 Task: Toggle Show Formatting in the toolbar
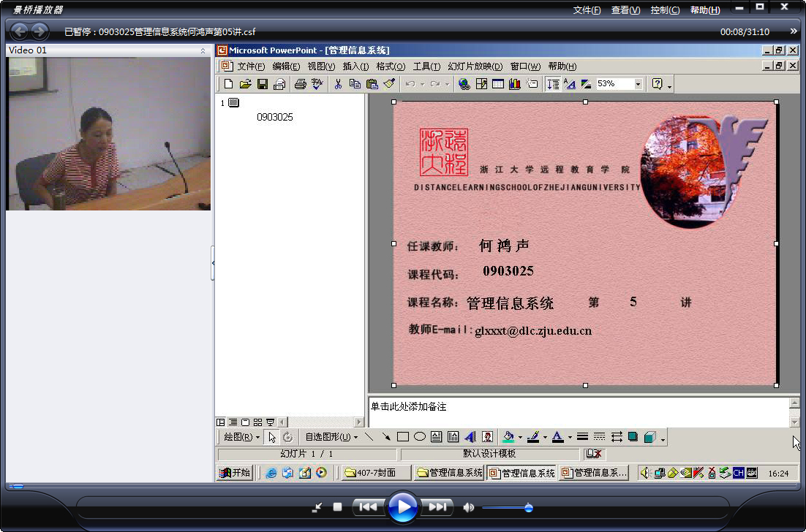click(570, 84)
